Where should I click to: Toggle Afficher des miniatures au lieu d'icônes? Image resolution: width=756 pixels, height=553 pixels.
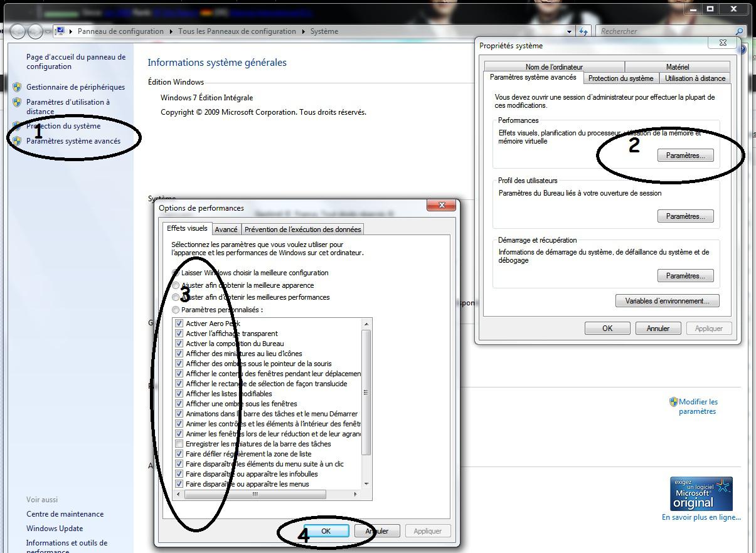point(179,354)
